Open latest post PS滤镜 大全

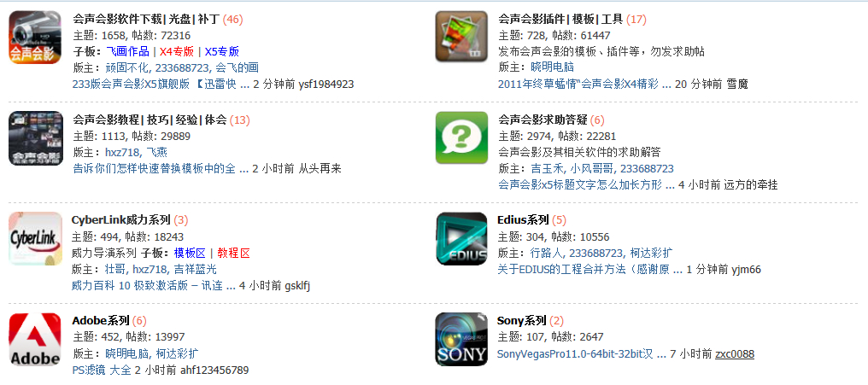click(x=102, y=370)
